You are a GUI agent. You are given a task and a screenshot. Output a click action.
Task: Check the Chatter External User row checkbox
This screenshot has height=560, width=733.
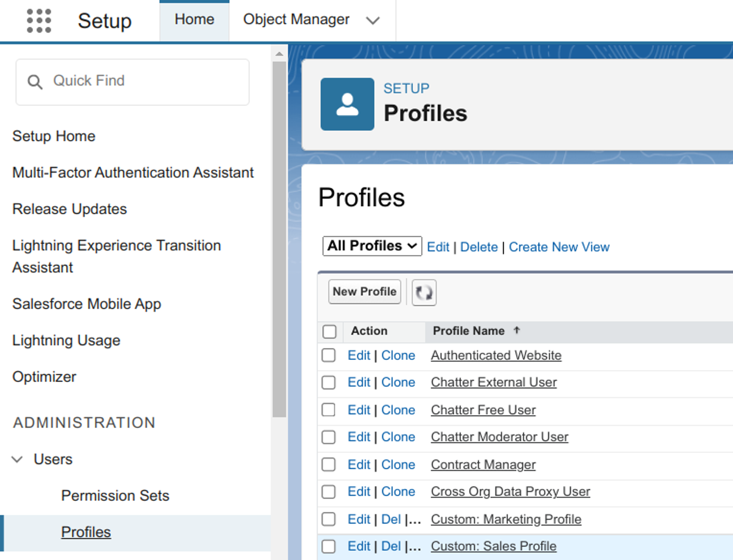point(328,382)
